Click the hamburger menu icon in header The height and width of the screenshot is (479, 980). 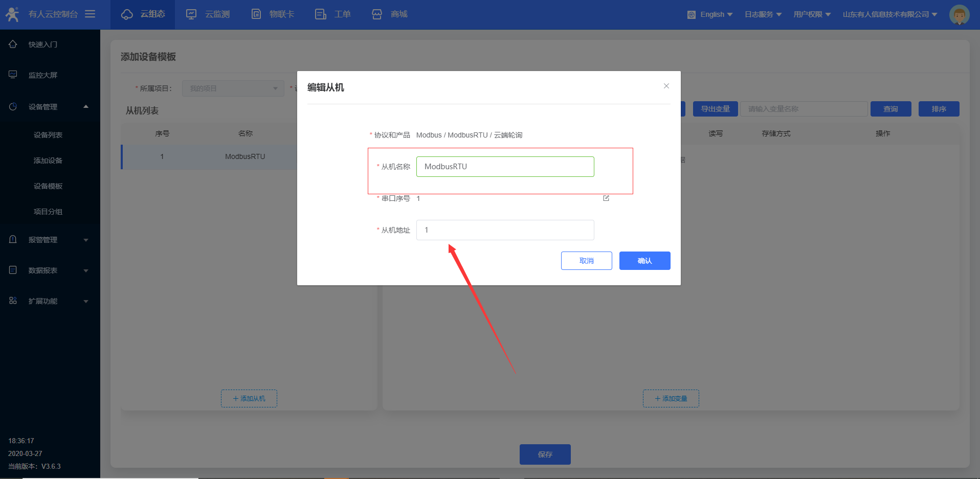90,14
